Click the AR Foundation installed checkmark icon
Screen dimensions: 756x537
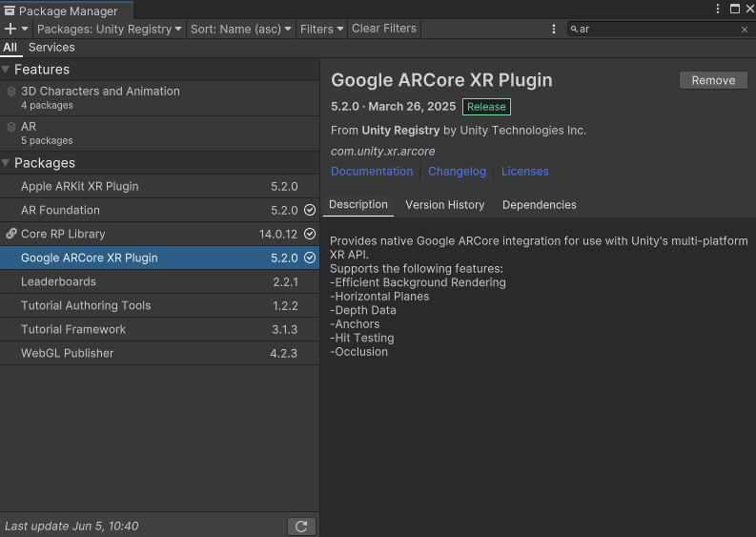(310, 210)
